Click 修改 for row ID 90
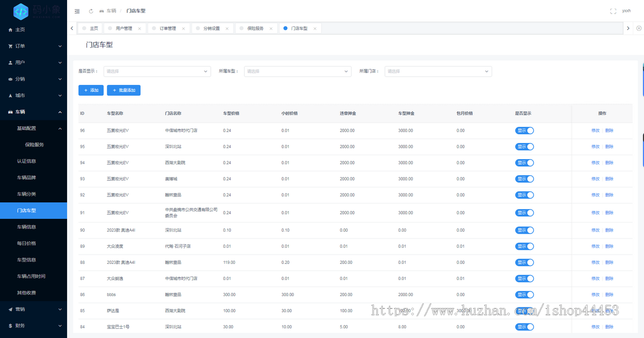Viewport: 644px width, 338px height. coord(596,230)
